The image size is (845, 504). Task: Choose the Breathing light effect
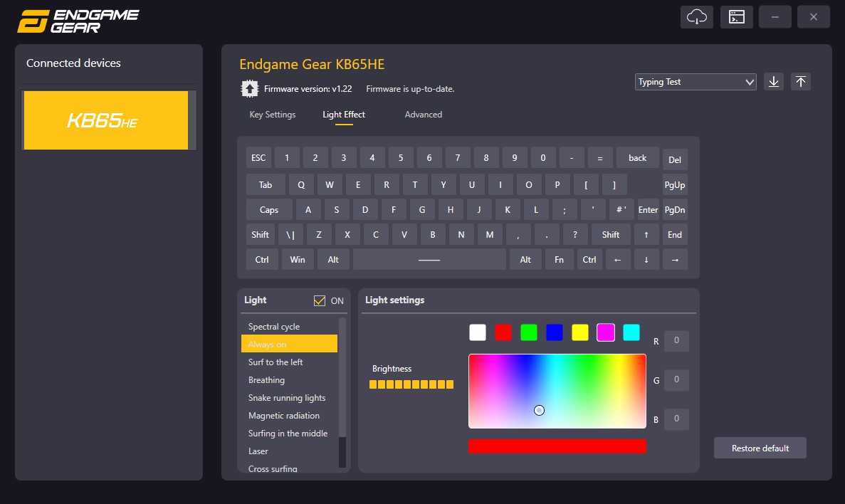(x=290, y=379)
